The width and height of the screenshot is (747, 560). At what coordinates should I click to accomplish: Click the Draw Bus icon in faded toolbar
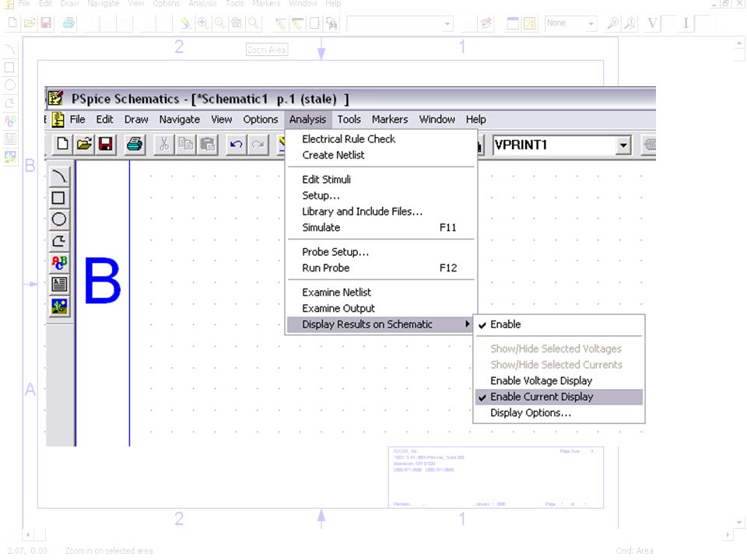click(297, 23)
